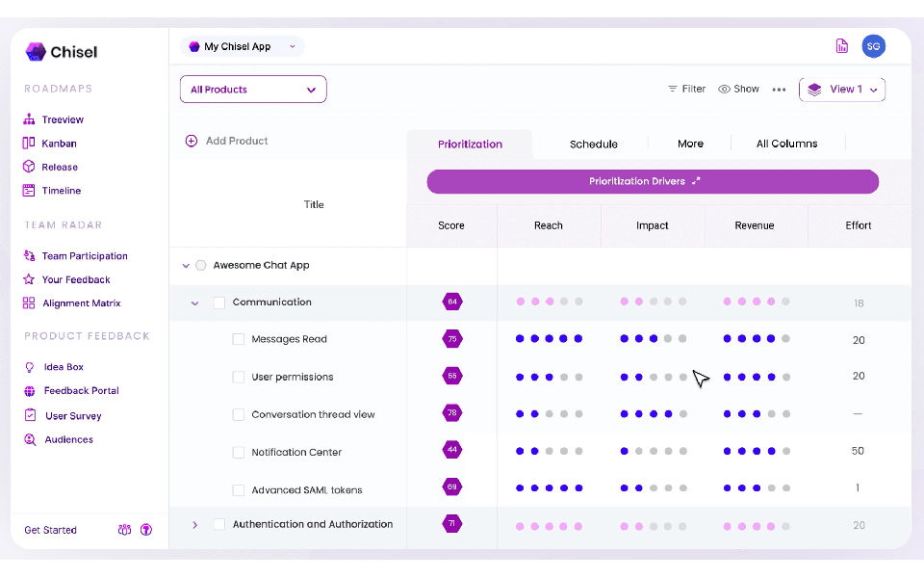The height and width of the screenshot is (578, 924).
Task: Check the Conversation thread view checkbox
Action: [238, 414]
